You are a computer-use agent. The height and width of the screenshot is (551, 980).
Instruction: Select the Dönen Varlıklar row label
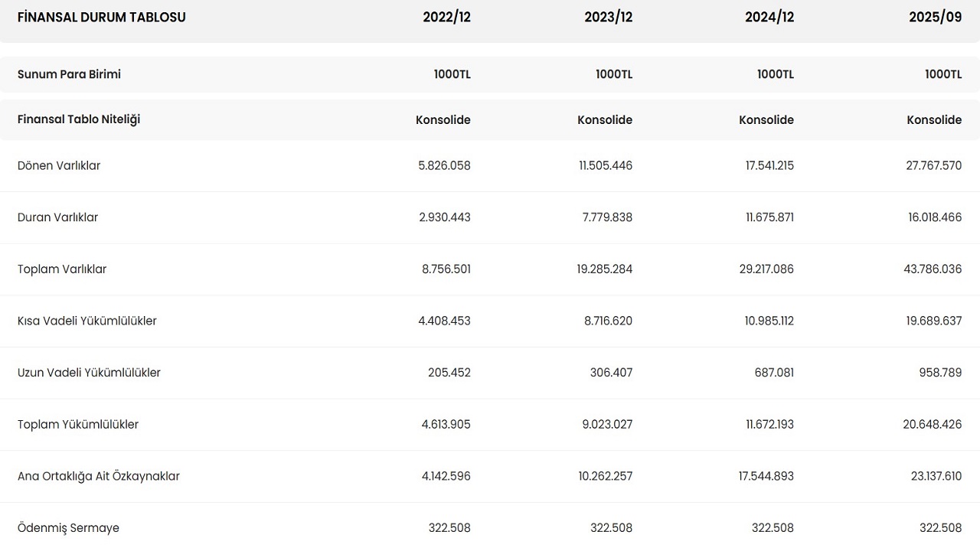point(59,165)
